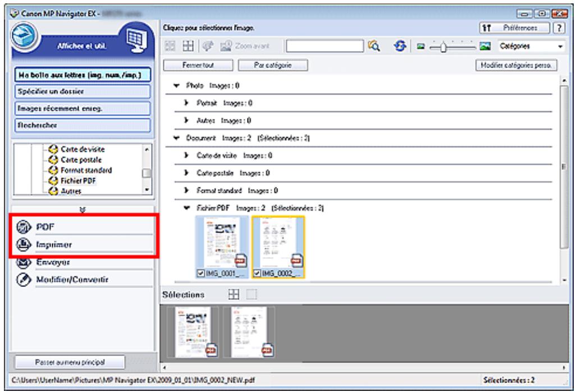Open the Rechercher tab
The width and height of the screenshot is (576, 392).
click(x=83, y=125)
